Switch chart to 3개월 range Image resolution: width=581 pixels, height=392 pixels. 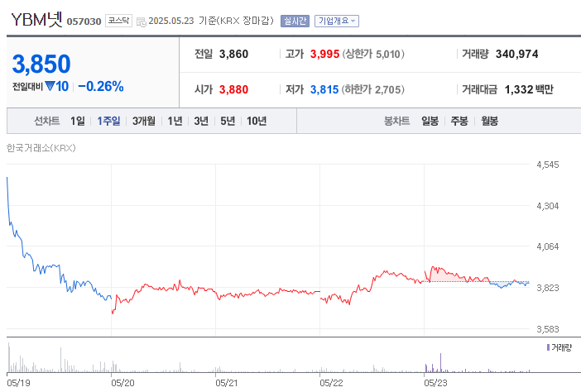point(144,121)
